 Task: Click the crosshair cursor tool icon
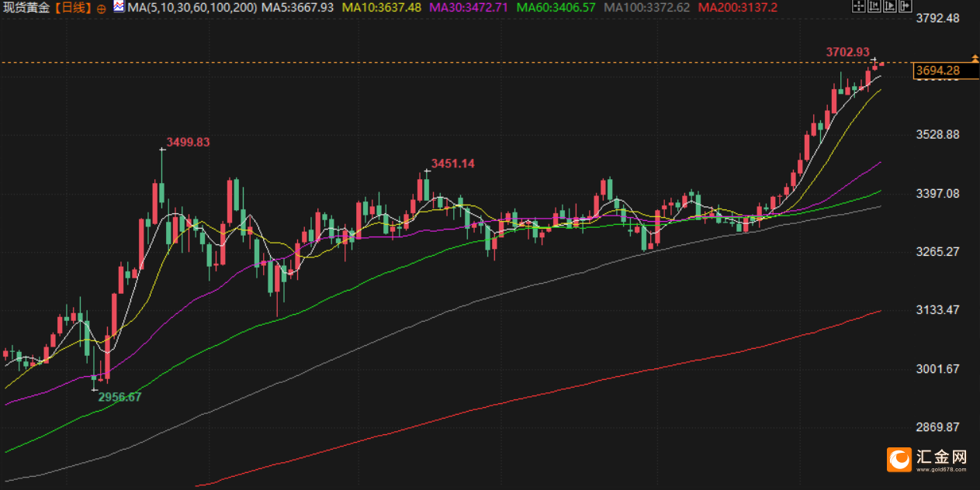[859, 6]
